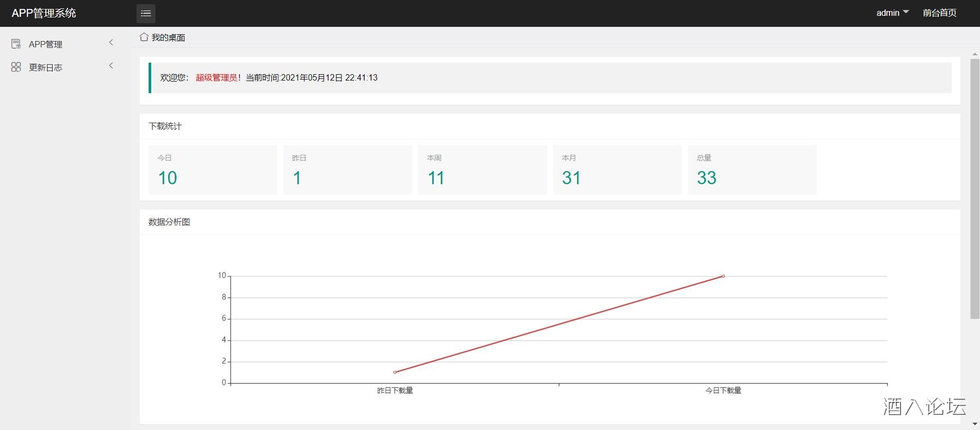
Task: Open the admin user dropdown
Action: (x=892, y=13)
